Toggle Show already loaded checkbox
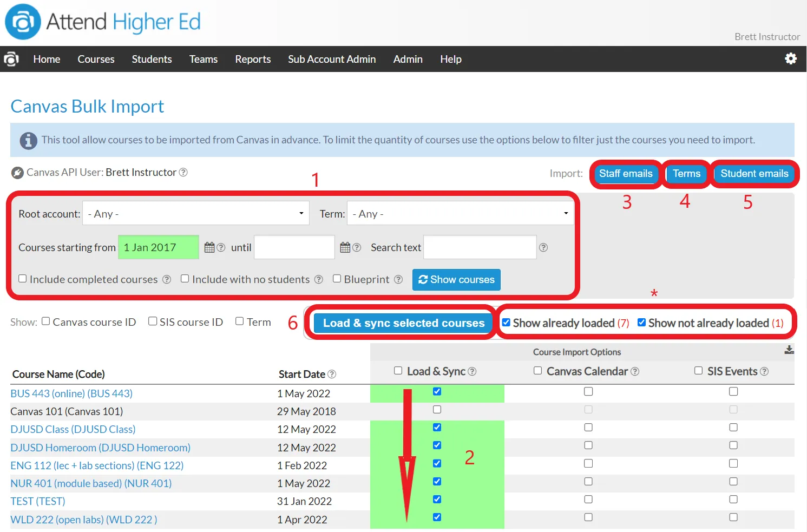807x532 pixels. click(x=506, y=323)
